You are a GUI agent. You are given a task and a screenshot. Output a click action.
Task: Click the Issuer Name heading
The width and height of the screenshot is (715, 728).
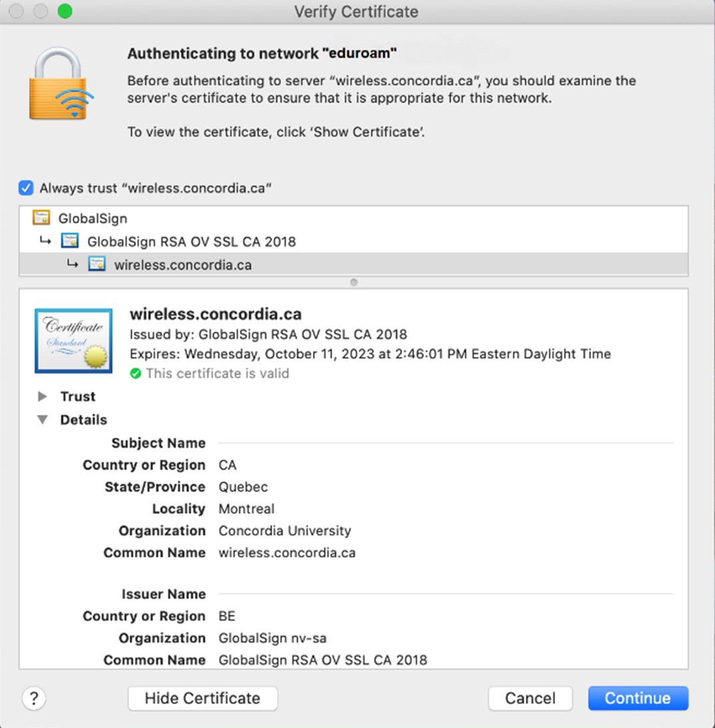click(163, 594)
